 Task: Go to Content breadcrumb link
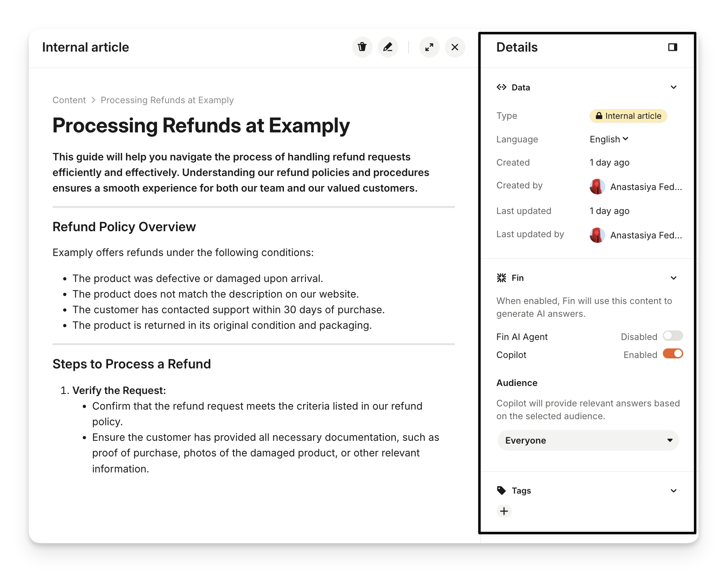(x=69, y=100)
